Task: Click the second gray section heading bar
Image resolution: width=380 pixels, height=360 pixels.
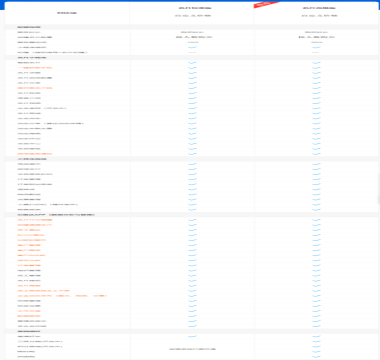Action: (x=192, y=58)
